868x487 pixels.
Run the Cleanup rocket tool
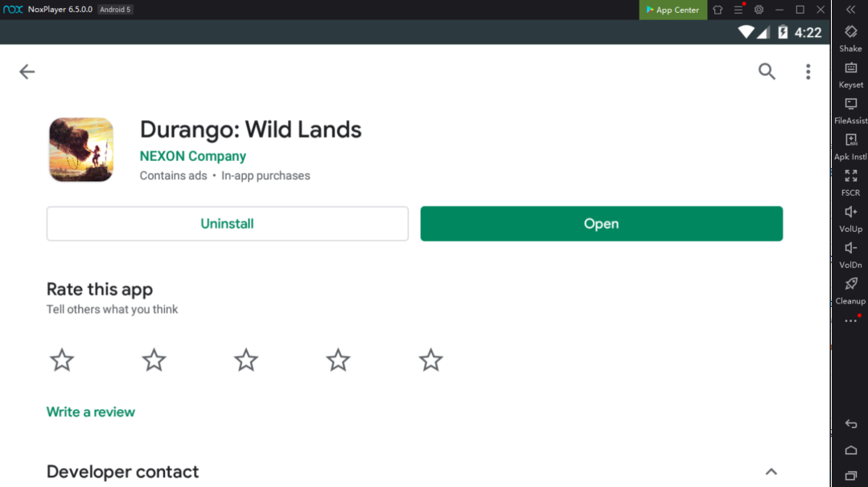850,284
